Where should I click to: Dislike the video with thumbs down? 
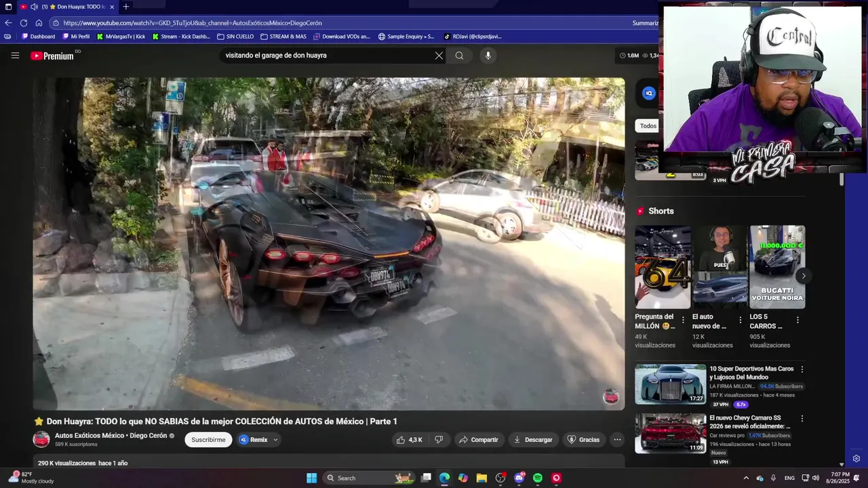point(439,440)
